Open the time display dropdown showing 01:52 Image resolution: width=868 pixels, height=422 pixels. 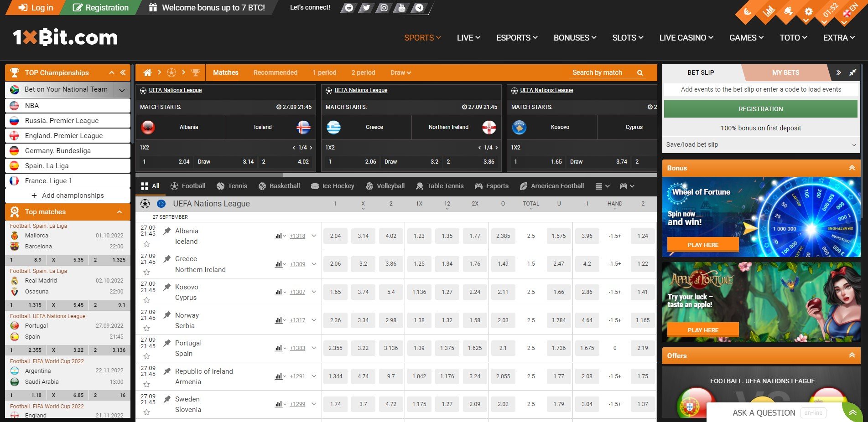(x=830, y=11)
